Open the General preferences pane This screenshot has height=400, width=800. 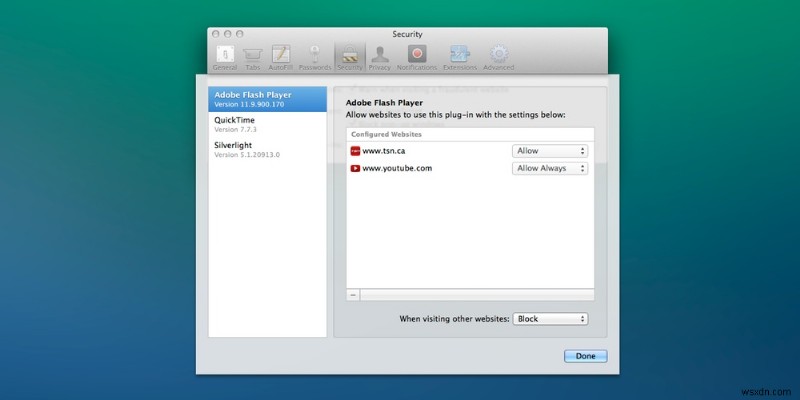point(225,58)
